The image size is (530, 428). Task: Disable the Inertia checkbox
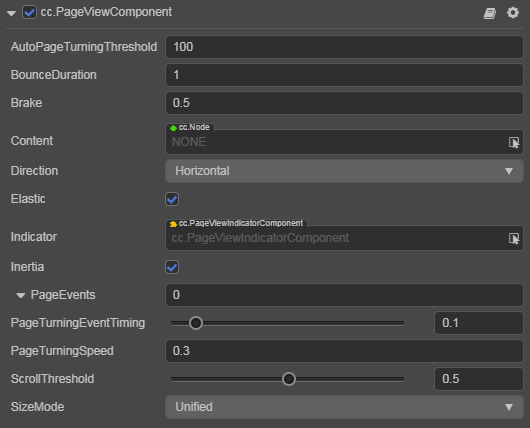[x=172, y=267]
